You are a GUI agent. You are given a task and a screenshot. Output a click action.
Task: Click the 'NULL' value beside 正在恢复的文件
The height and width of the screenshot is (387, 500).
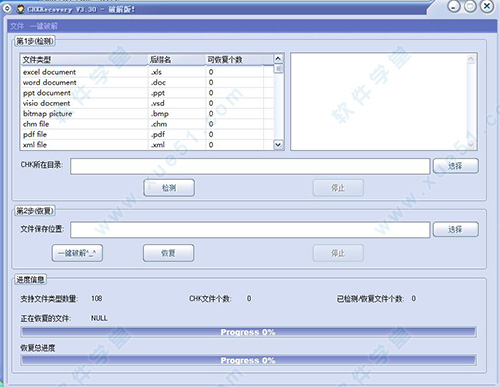click(x=99, y=318)
